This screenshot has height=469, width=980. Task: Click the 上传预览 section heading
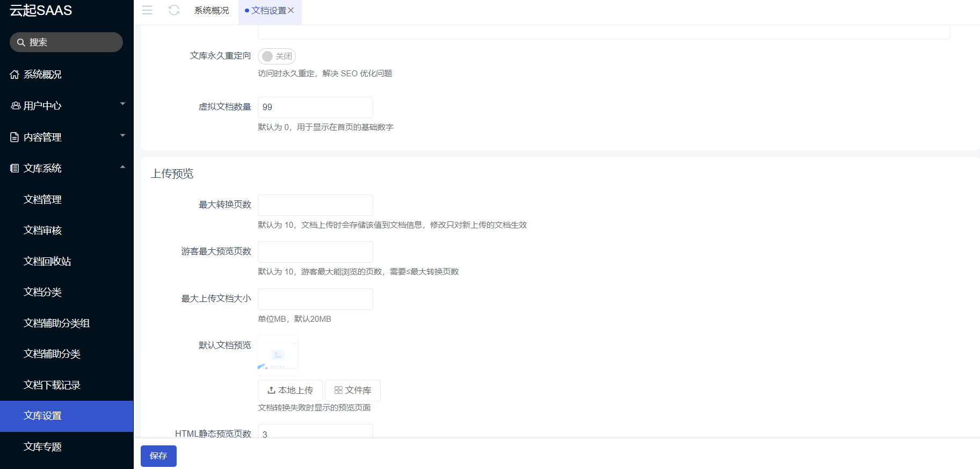pos(172,174)
